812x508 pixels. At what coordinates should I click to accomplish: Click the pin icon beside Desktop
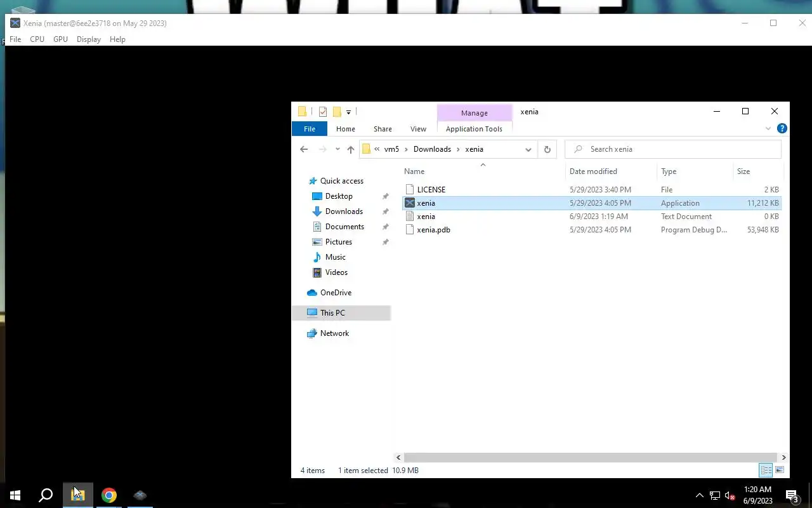[385, 196]
